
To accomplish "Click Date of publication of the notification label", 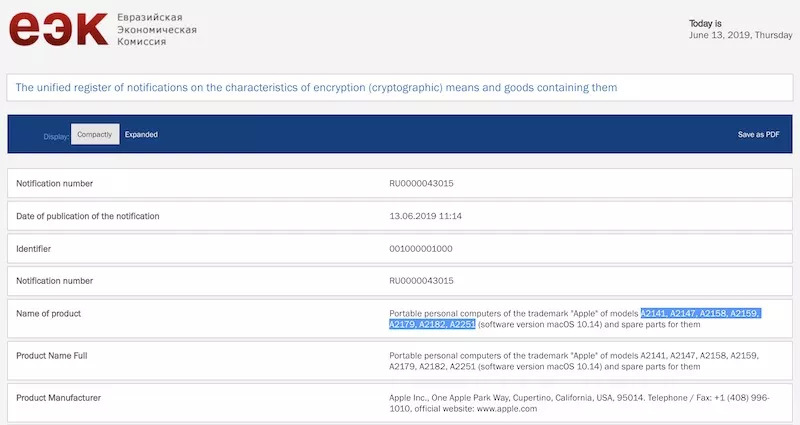I will [88, 216].
